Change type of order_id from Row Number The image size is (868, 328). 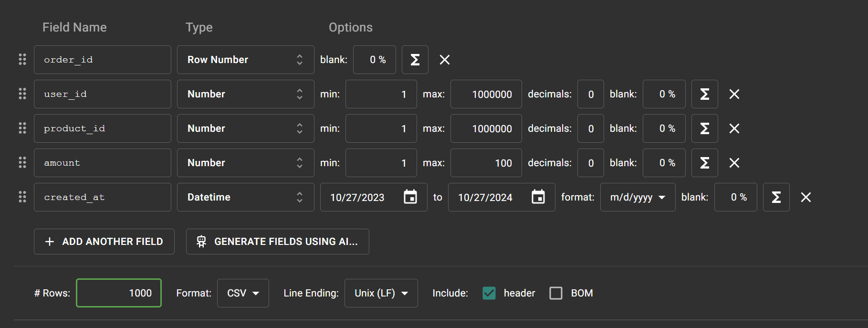246,60
